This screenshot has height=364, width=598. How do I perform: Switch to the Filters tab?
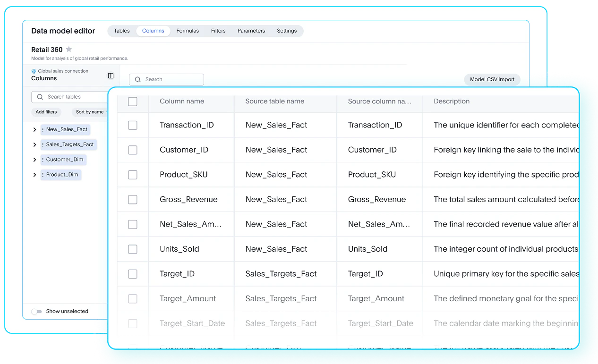(x=218, y=31)
